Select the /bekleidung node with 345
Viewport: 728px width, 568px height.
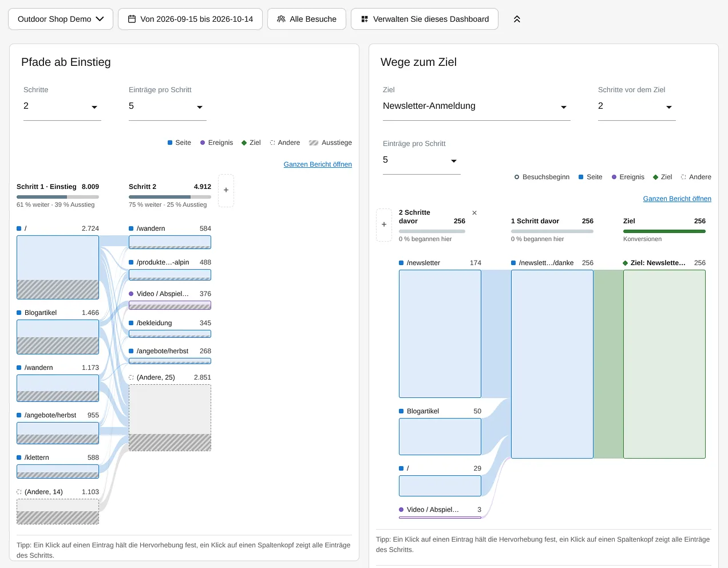170,334
